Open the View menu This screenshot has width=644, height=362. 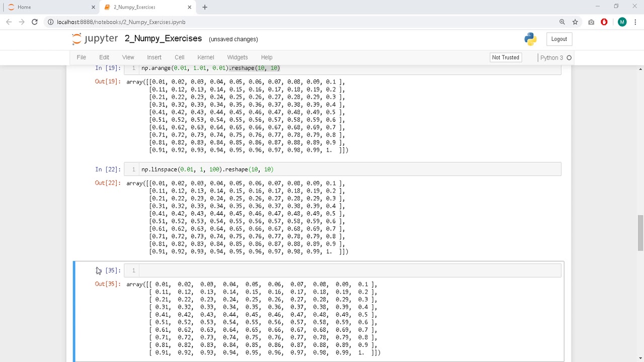point(128,57)
